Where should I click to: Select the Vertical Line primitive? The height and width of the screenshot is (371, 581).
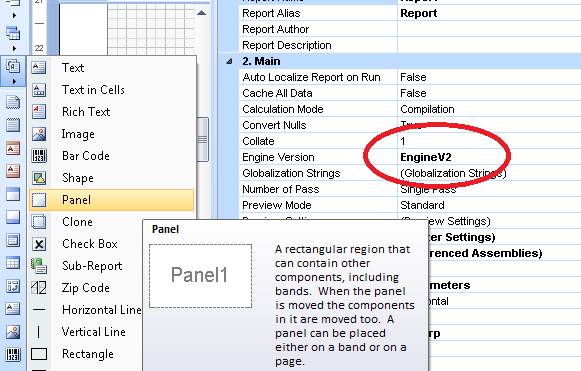(86, 332)
